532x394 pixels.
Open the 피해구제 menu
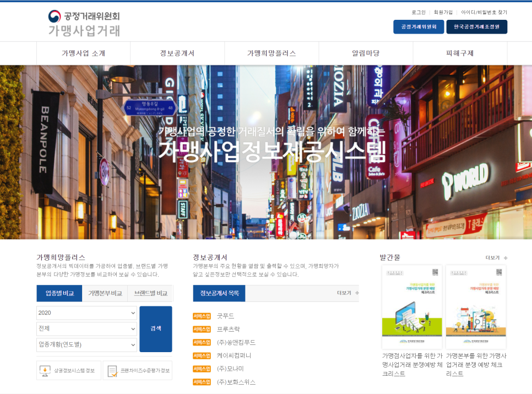click(460, 53)
